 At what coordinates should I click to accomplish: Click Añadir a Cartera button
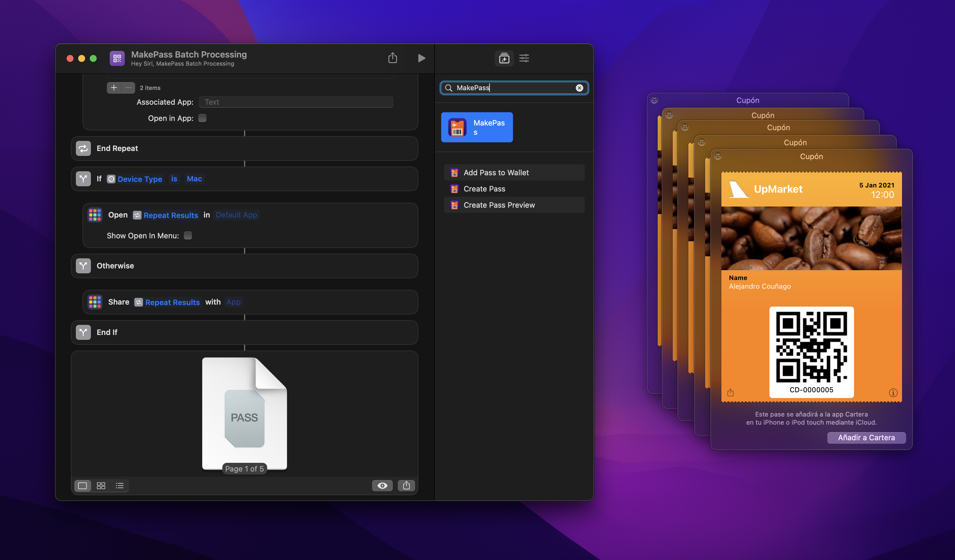[x=866, y=438]
